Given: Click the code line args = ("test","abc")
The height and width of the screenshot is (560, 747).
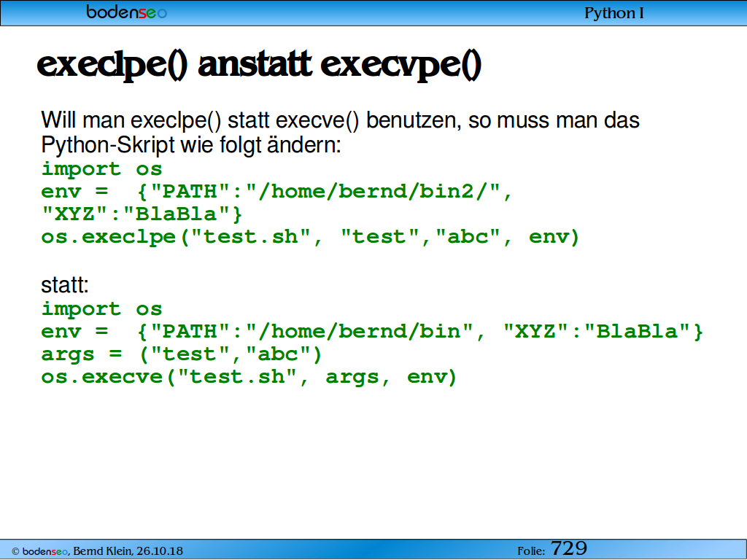Looking at the screenshot, I should coord(182,354).
